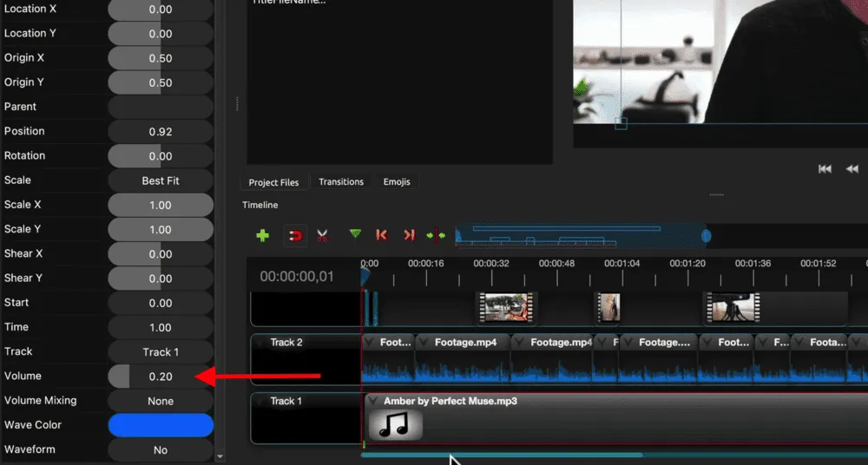Viewport: 868px width, 465px height.
Task: Click the music note icon on the Amber clip
Action: pyautogui.click(x=395, y=424)
